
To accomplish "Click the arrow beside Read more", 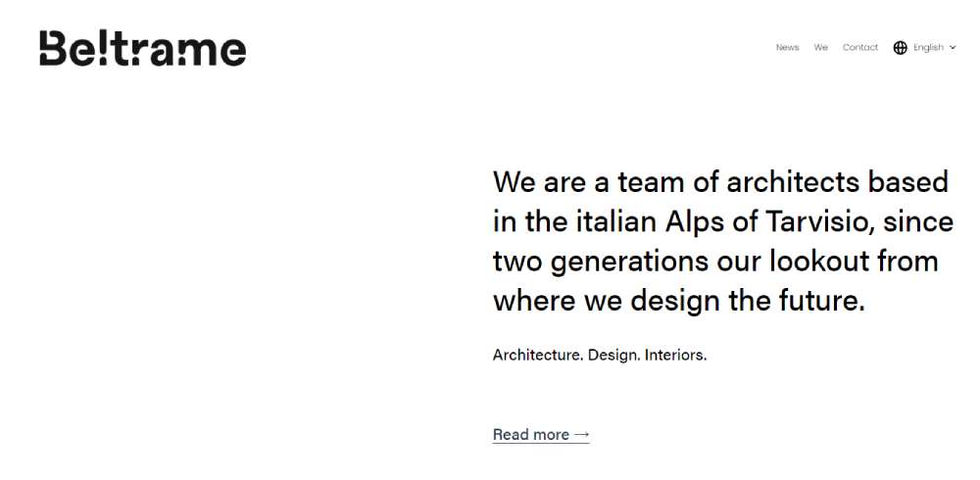I will tap(582, 434).
